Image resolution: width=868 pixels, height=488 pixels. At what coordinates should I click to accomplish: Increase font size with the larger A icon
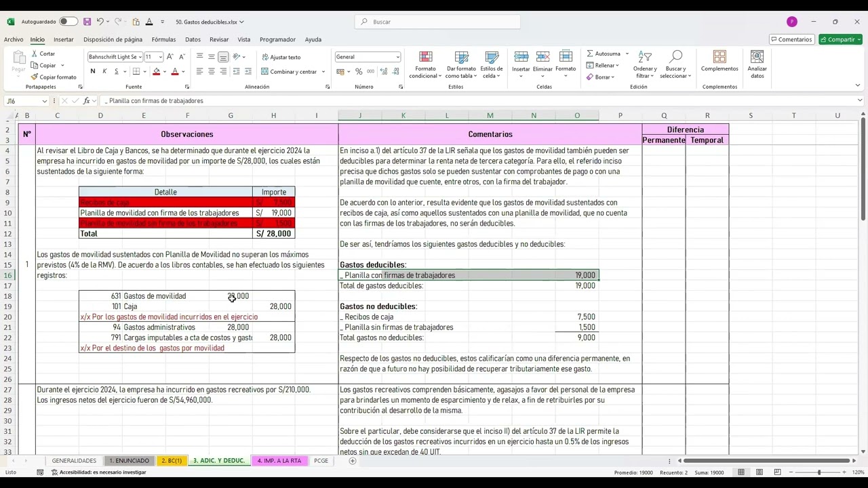point(170,57)
